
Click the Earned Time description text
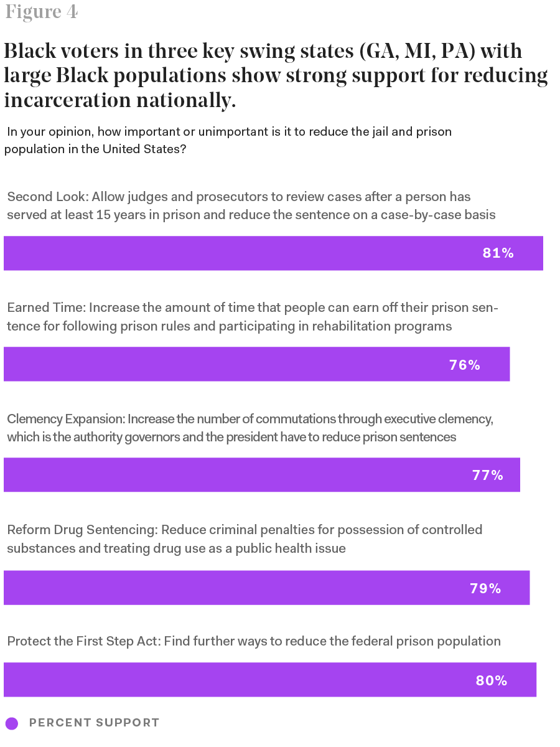[x=252, y=317]
